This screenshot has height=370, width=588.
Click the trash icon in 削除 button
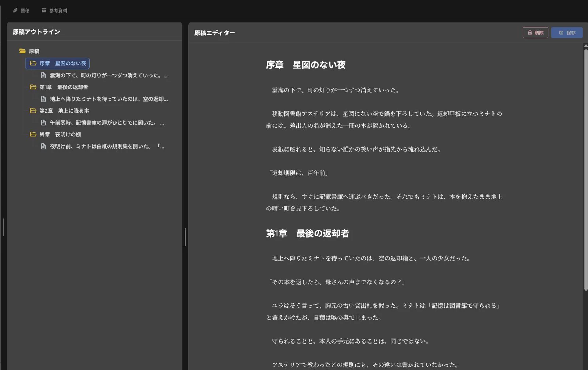tap(530, 32)
